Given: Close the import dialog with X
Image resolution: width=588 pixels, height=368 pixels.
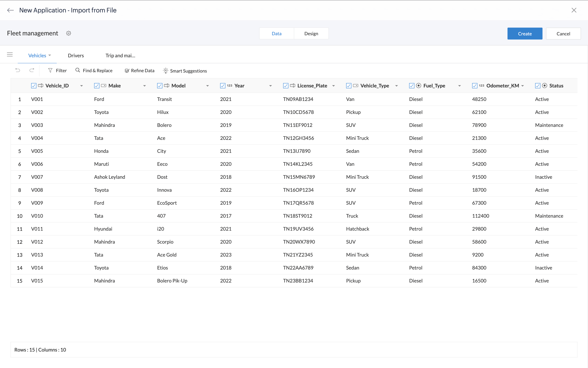Looking at the screenshot, I should pos(574,10).
